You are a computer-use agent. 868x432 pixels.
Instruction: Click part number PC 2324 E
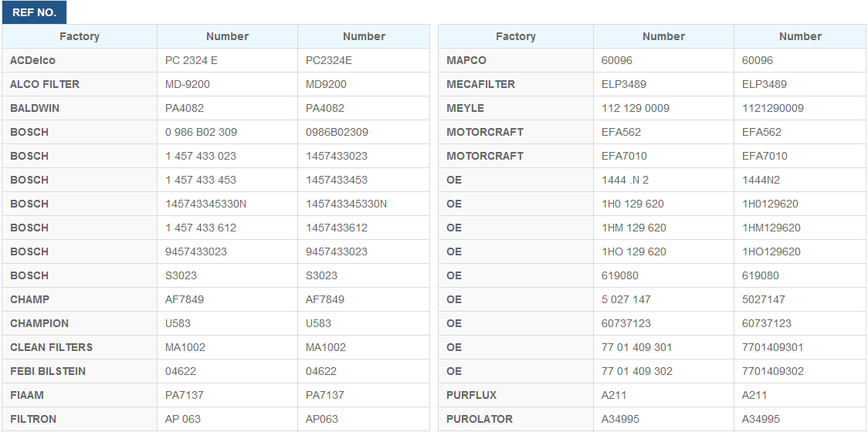pyautogui.click(x=192, y=60)
